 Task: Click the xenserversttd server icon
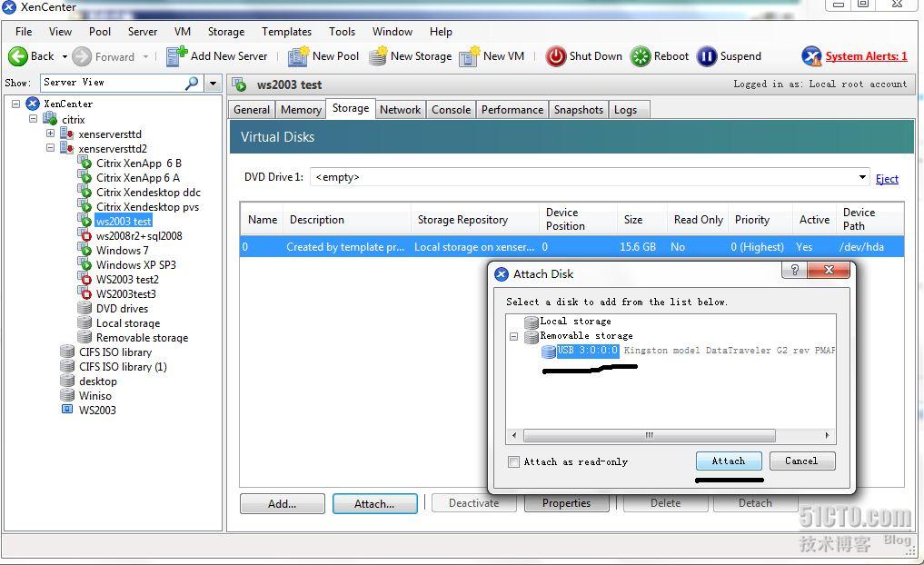pyautogui.click(x=67, y=134)
